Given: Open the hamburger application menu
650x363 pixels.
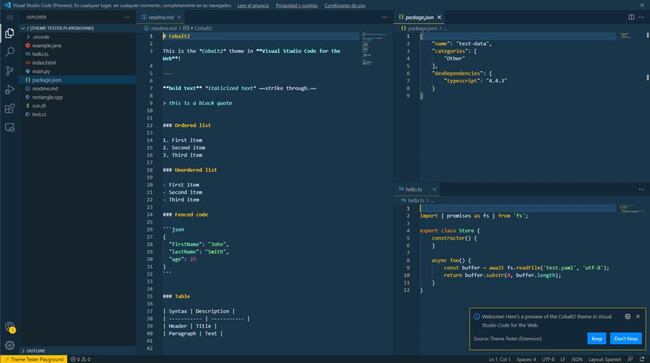Looking at the screenshot, I should tap(10, 17).
